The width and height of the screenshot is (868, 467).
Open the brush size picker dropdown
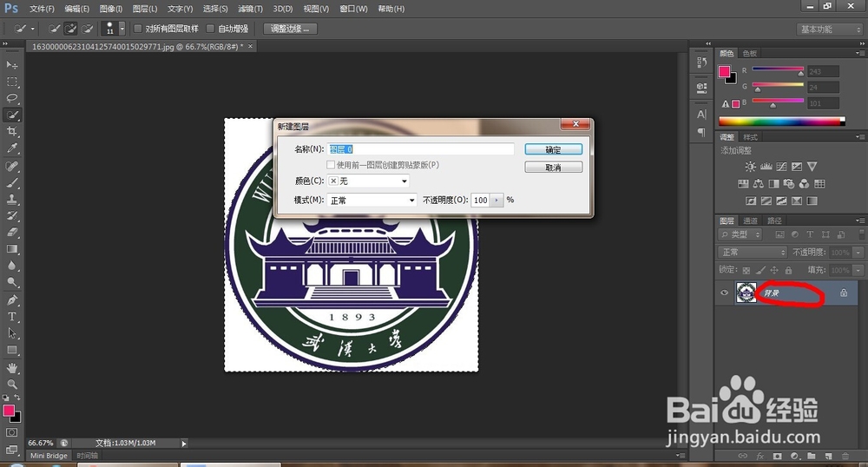pyautogui.click(x=122, y=29)
